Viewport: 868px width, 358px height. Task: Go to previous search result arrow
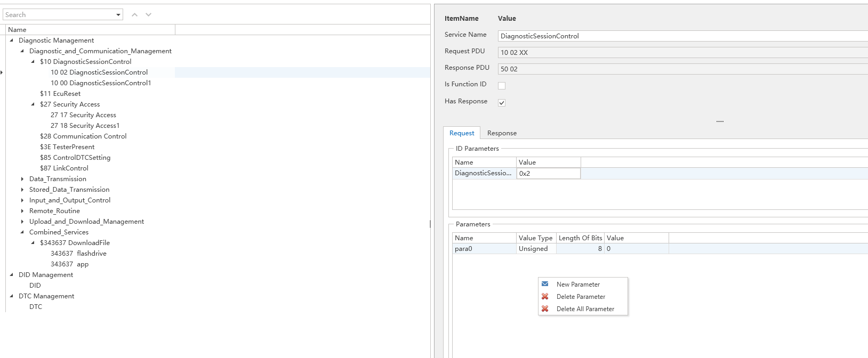pos(135,15)
